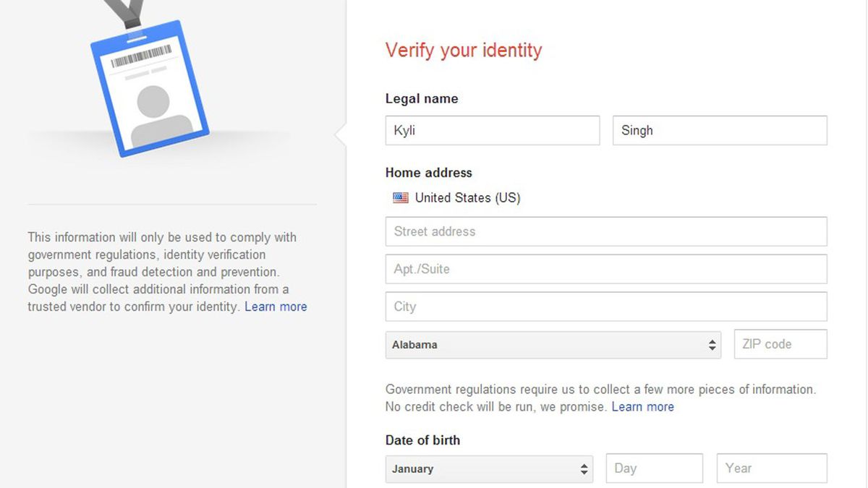Select the first name field containing Kyli
Image resolution: width=868 pixels, height=488 pixels.
click(493, 130)
